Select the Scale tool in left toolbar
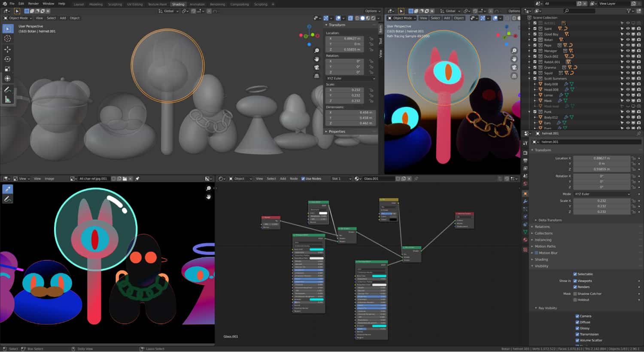The height and width of the screenshot is (352, 644). (x=7, y=69)
